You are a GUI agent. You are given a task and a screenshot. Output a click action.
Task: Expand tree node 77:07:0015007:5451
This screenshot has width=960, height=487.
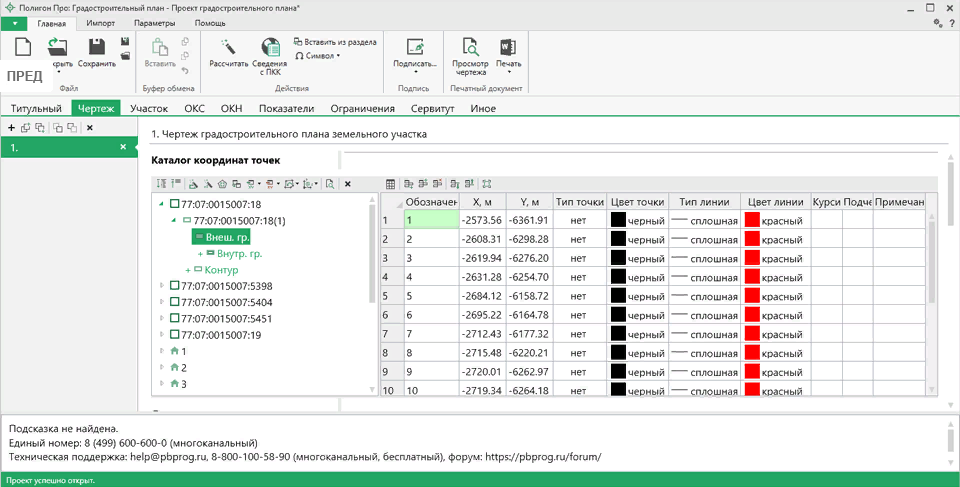point(162,319)
